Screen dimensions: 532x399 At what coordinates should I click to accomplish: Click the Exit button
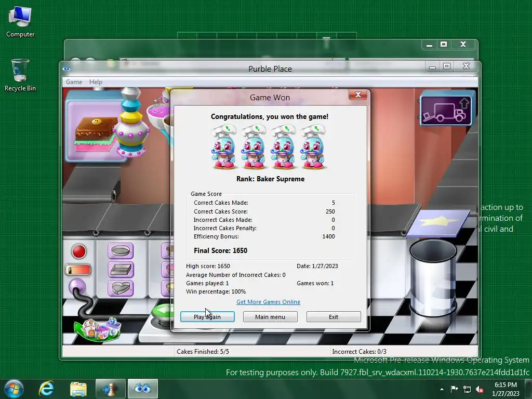tap(334, 316)
